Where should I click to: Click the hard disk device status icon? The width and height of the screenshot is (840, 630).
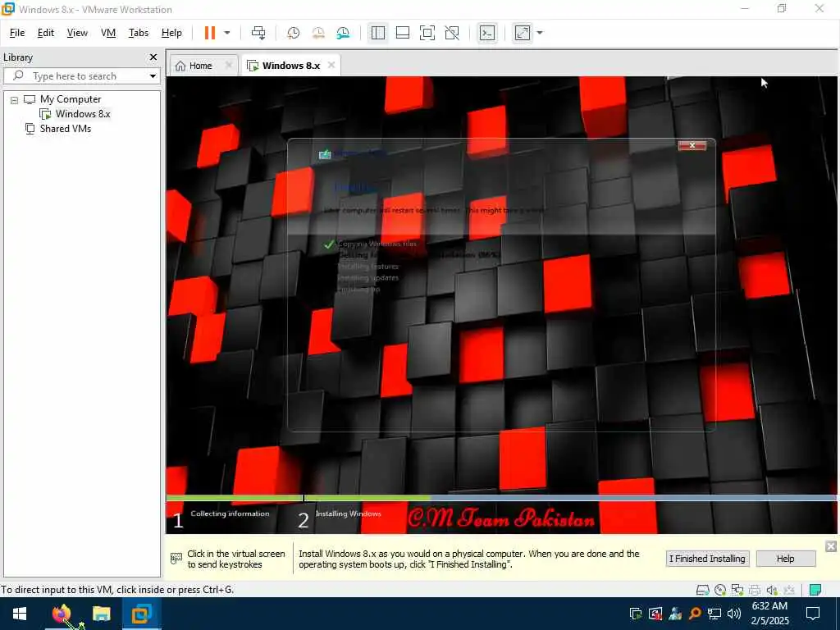(x=703, y=590)
